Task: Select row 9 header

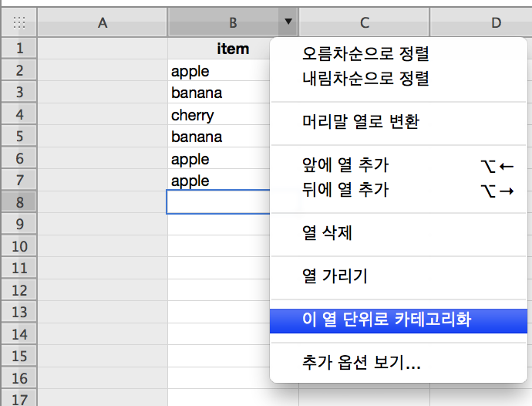Action: pyautogui.click(x=19, y=224)
